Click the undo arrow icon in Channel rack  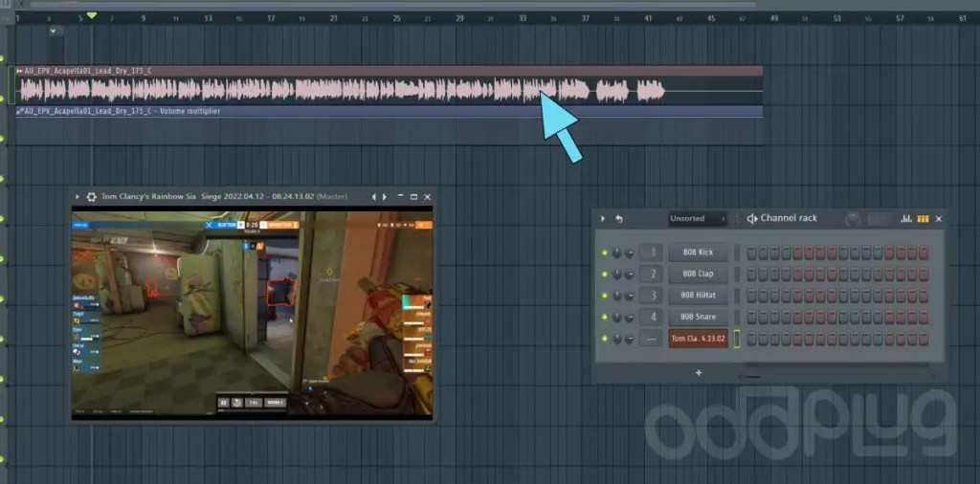coord(619,219)
